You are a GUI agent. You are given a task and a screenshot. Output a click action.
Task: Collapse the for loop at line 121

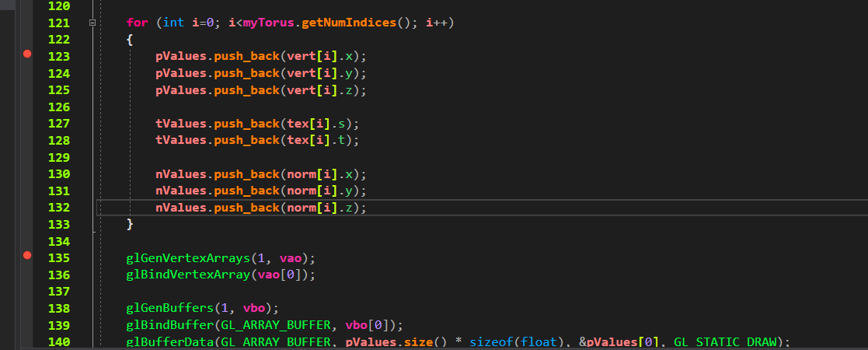[x=92, y=23]
